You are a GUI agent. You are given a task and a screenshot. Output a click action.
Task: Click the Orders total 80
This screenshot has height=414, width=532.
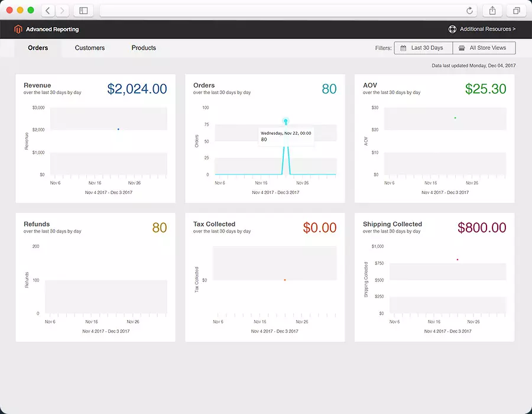click(x=329, y=89)
